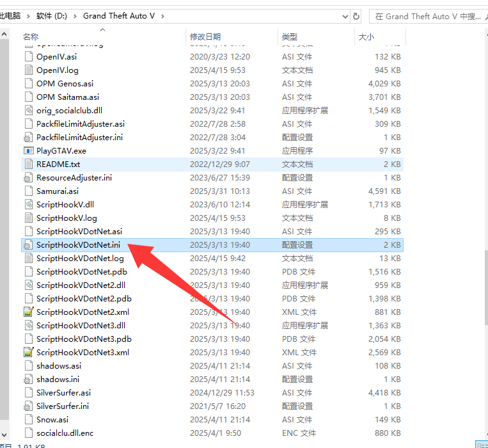Click the Snow.asi file icon
Viewport: 488px width, 448px height.
(x=29, y=419)
